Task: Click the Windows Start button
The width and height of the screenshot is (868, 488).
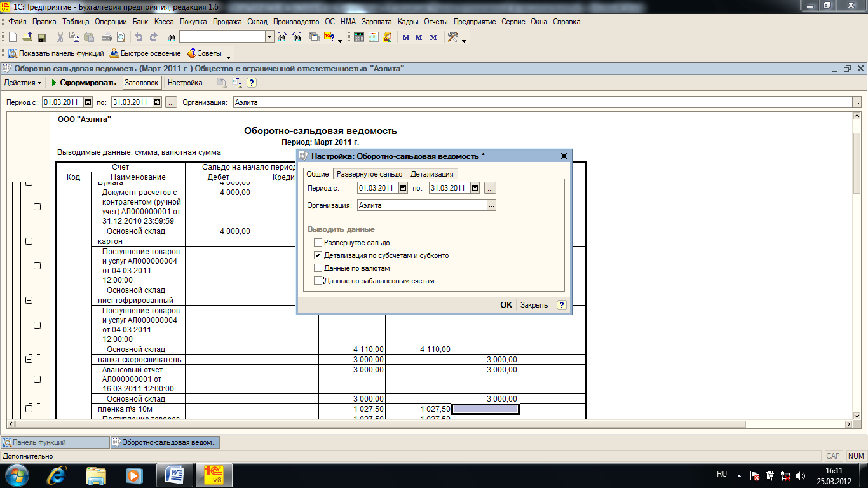Action: (16, 475)
